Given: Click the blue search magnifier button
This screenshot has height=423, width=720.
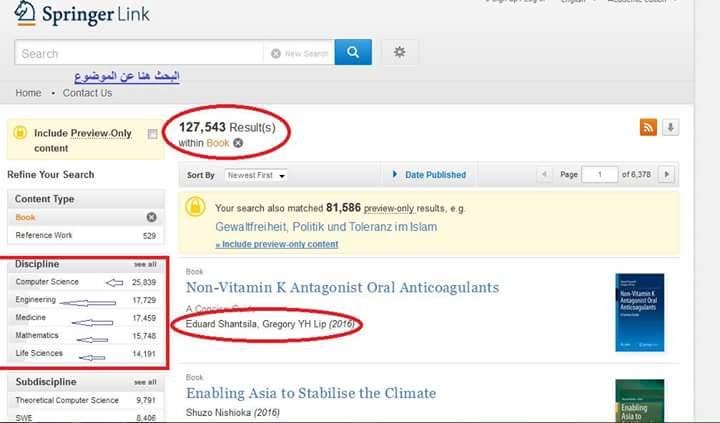Looking at the screenshot, I should click(353, 53).
